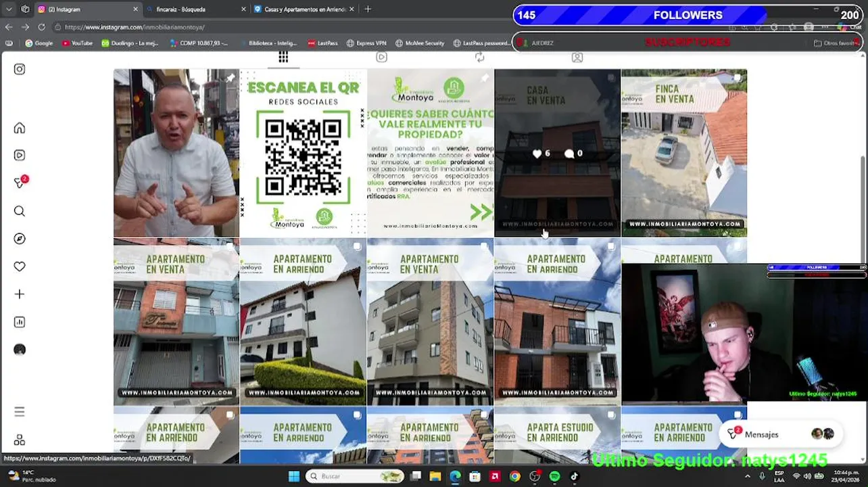
Task: Click the taskbar Buscar search box
Action: pos(355,476)
